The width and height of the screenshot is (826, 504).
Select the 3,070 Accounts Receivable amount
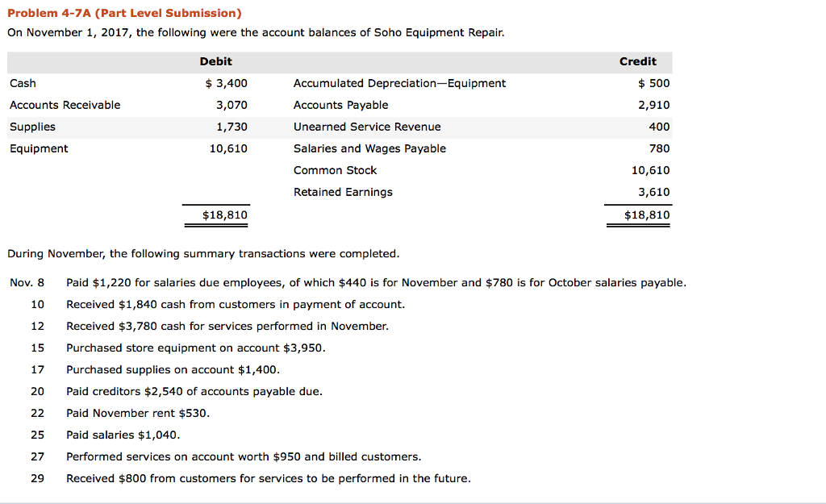coord(232,105)
